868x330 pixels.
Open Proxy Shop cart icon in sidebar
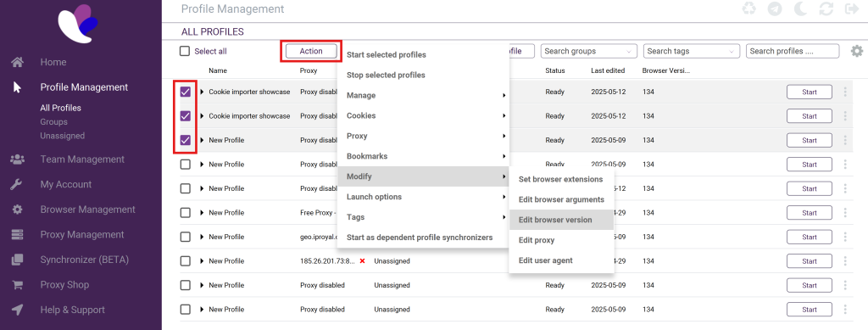tap(18, 285)
